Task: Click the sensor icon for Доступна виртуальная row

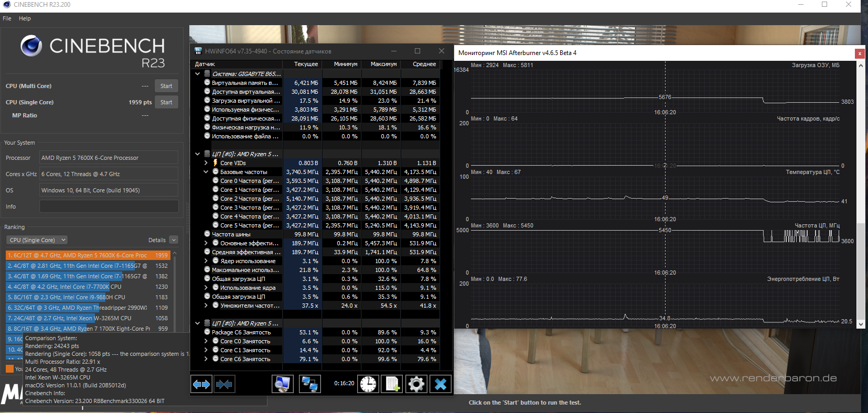Action: [207, 92]
